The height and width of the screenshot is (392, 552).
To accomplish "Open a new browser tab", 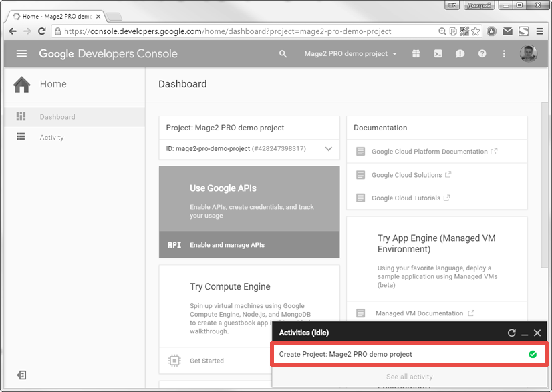I will click(114, 16).
